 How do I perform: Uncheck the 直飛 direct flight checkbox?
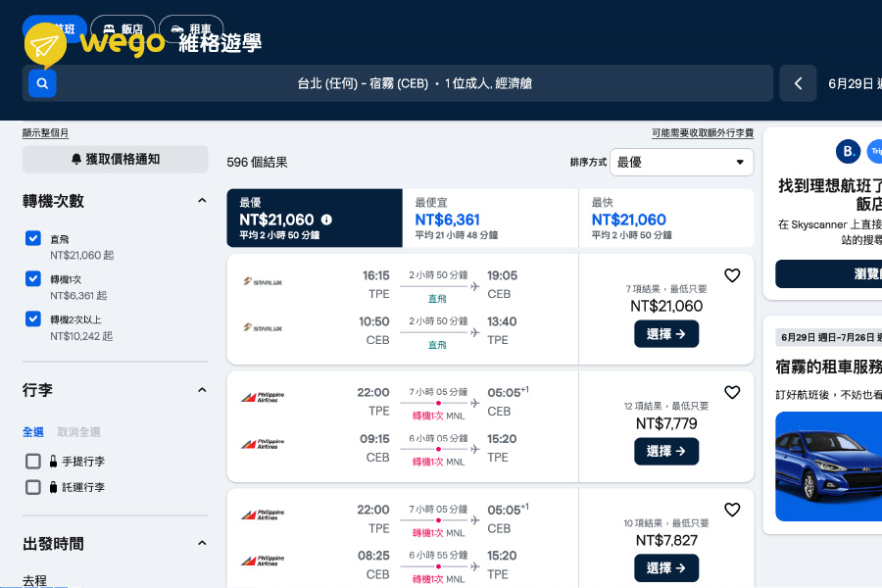pyautogui.click(x=33, y=238)
